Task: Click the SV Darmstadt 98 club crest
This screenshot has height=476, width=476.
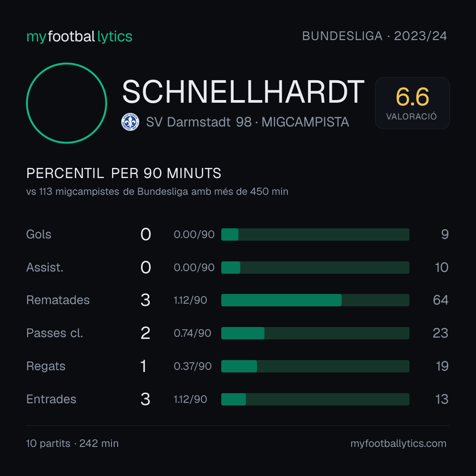Action: click(x=130, y=122)
